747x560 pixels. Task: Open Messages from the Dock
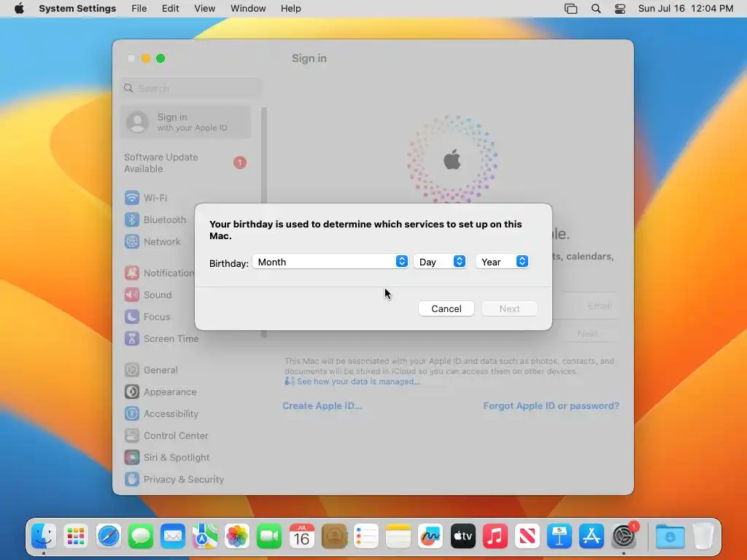pos(141,537)
